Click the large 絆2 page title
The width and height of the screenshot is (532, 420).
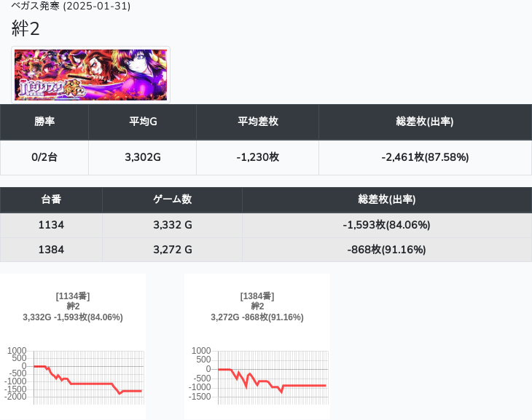[26, 29]
